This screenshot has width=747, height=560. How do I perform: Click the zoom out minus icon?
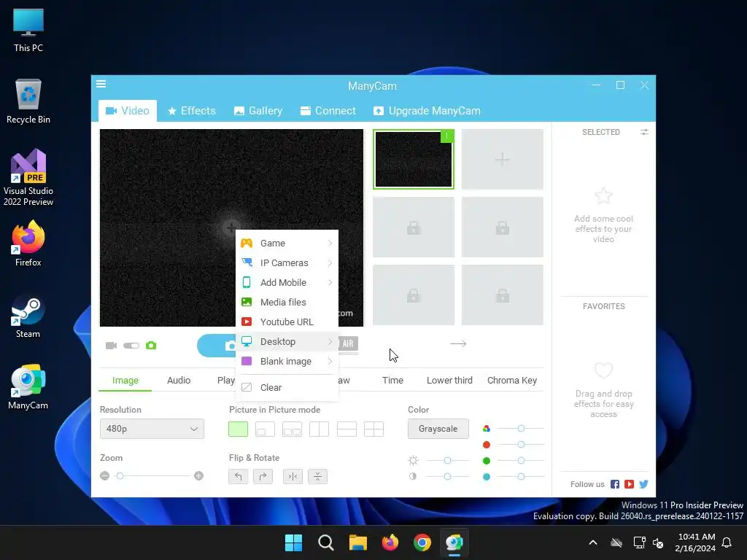point(105,475)
